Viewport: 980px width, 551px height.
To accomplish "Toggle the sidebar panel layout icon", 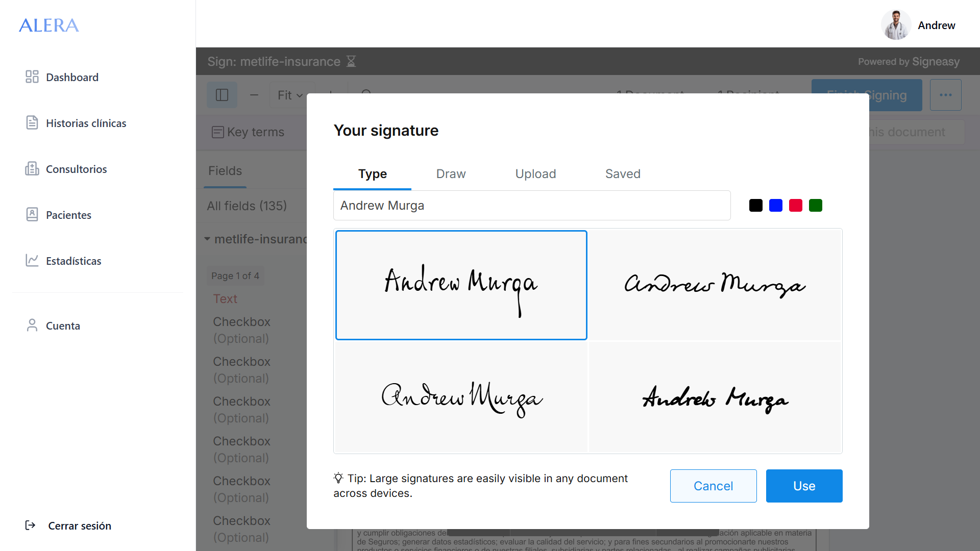I will pos(222,95).
